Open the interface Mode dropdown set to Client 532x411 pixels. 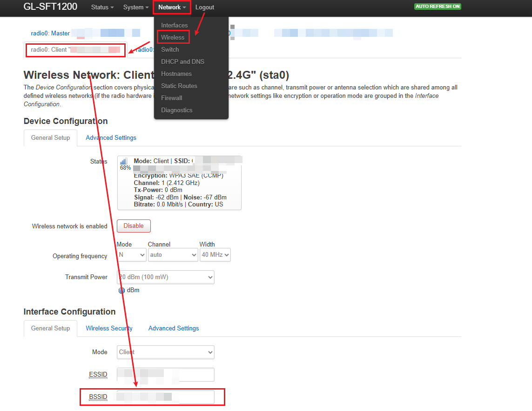[x=166, y=352]
